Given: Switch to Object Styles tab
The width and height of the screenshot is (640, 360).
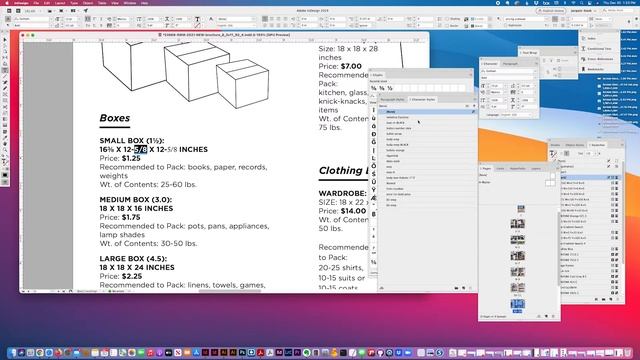Looking at the screenshot, I should point(575,145).
